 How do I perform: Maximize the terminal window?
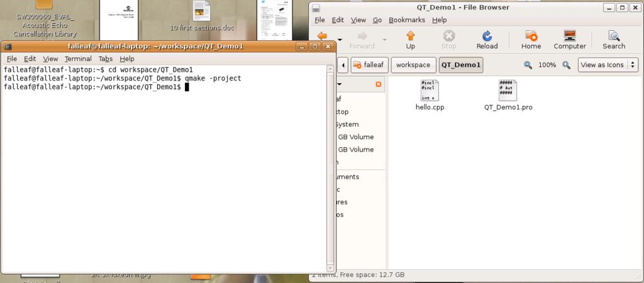pyautogui.click(x=315, y=47)
